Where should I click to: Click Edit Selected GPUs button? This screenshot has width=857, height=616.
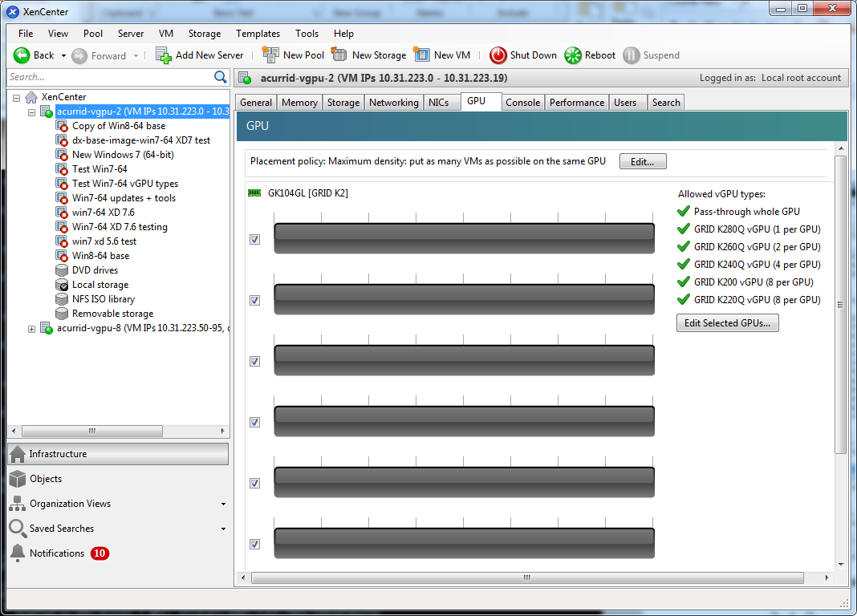tap(727, 322)
